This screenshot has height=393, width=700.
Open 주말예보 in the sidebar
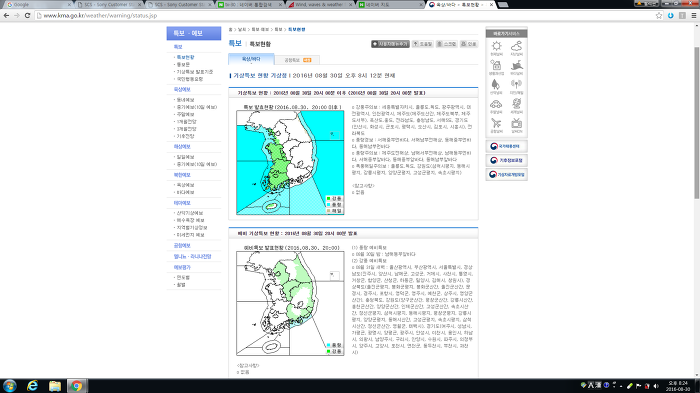pyautogui.click(x=185, y=114)
